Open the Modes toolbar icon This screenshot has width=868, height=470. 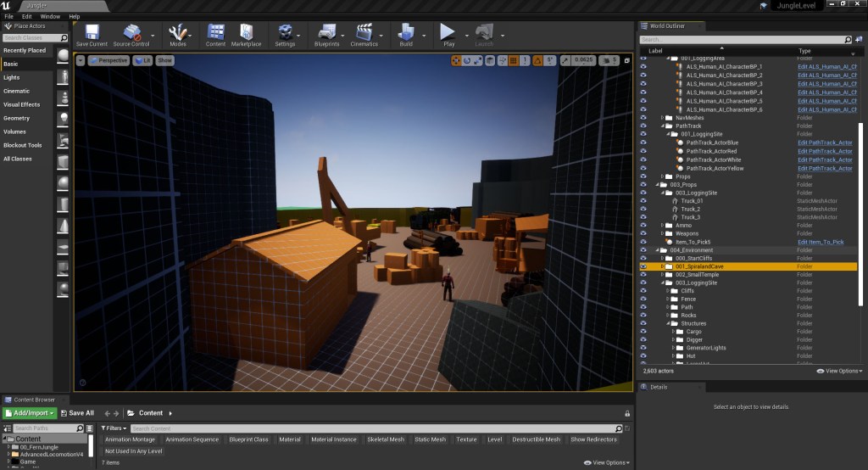[178, 34]
